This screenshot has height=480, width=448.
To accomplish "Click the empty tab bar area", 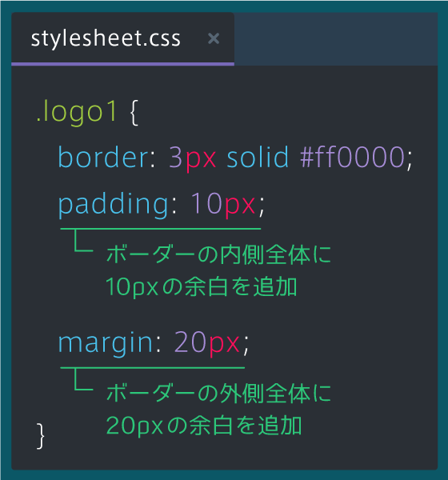I will pyautogui.click(x=336, y=38).
